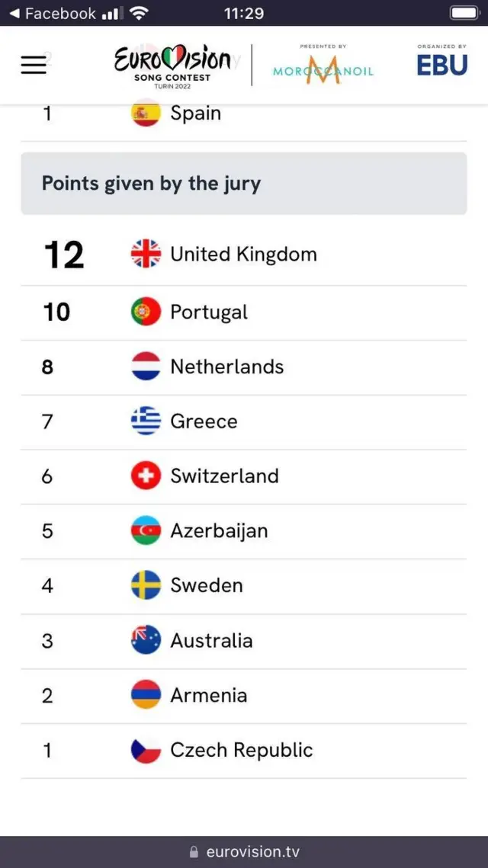The width and height of the screenshot is (488, 868).
Task: Tap the United Kingdom flag icon
Action: tap(146, 254)
